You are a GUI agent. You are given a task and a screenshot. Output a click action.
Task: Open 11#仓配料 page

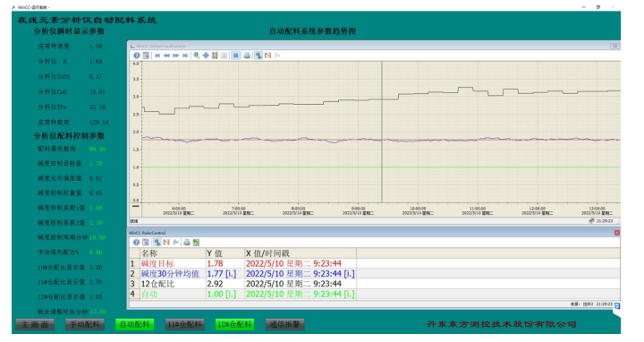(x=185, y=325)
